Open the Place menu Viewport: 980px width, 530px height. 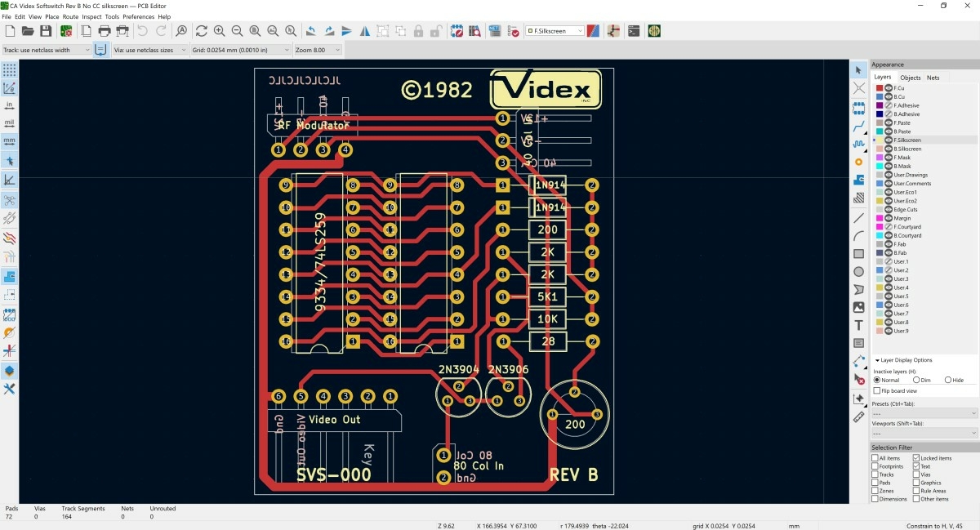[51, 16]
